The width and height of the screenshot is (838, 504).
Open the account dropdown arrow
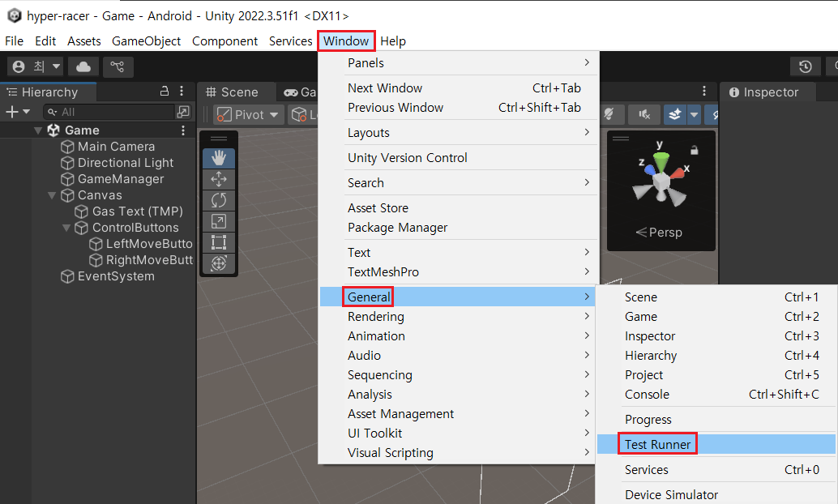pos(56,66)
